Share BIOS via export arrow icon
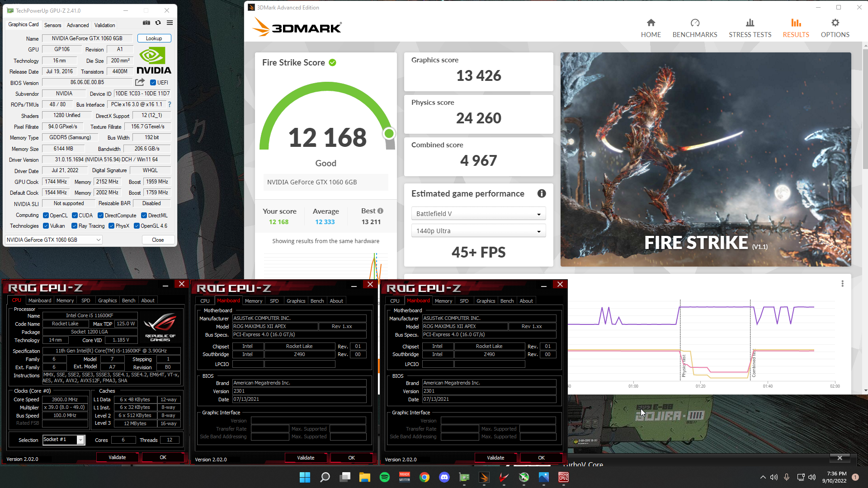This screenshot has width=868, height=488. (140, 82)
